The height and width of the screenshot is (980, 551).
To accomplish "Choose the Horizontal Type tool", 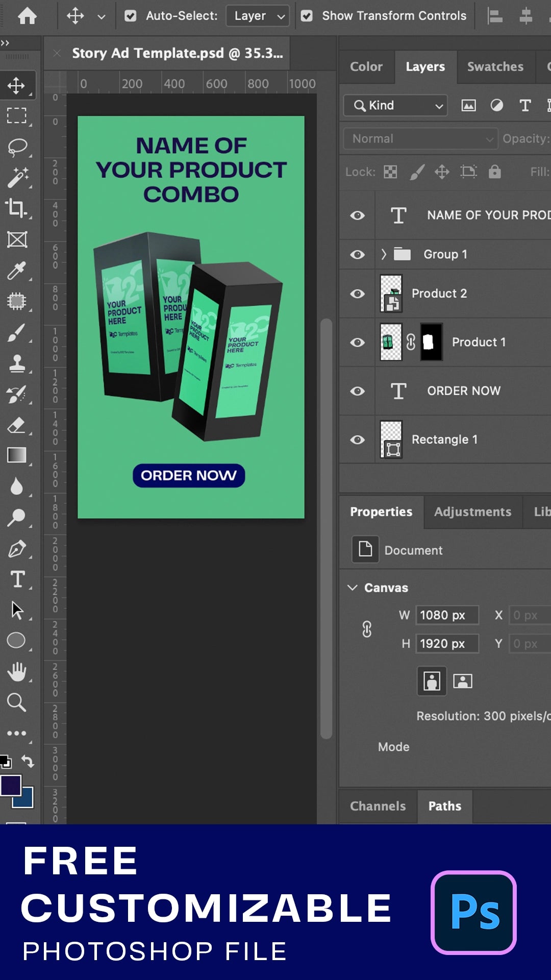I will click(17, 579).
